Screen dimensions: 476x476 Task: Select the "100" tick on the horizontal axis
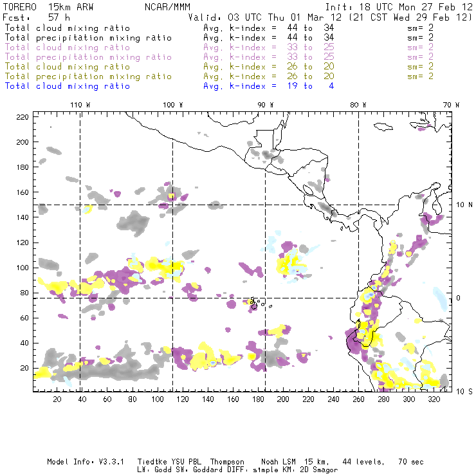(x=158, y=399)
